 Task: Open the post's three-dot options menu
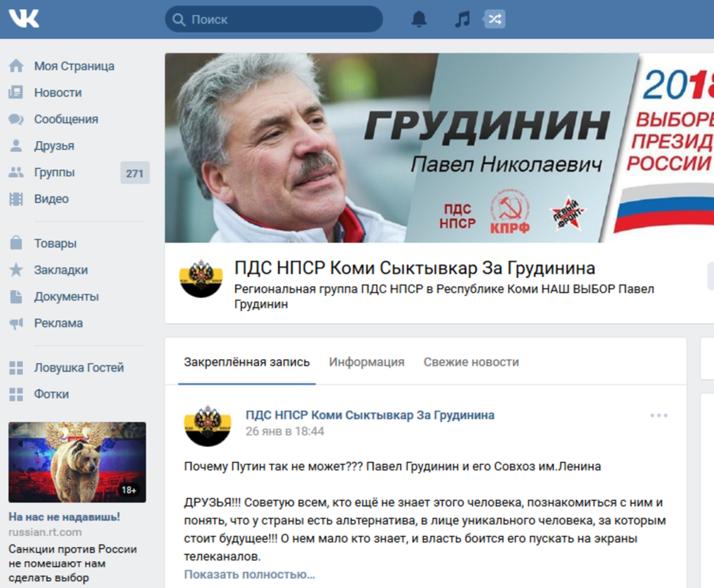(x=659, y=415)
